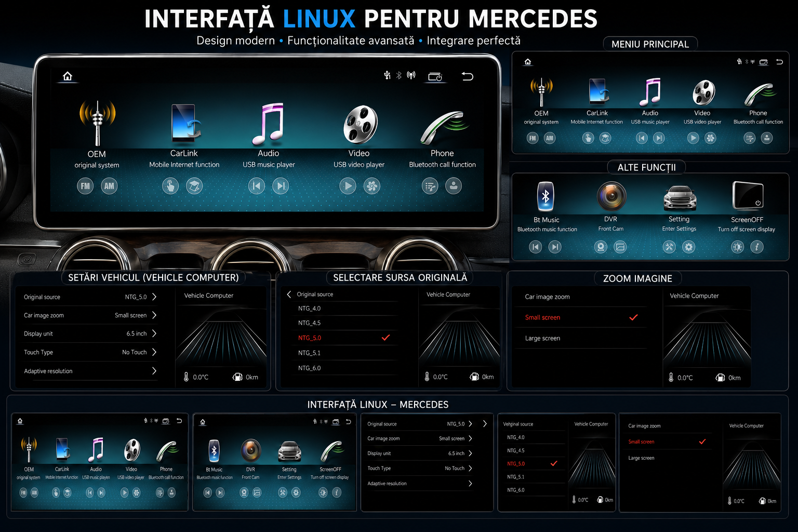This screenshot has width=798, height=532.
Task: Tap the graduation cap icon under CarLink on the large screen
Action: pyautogui.click(x=194, y=186)
